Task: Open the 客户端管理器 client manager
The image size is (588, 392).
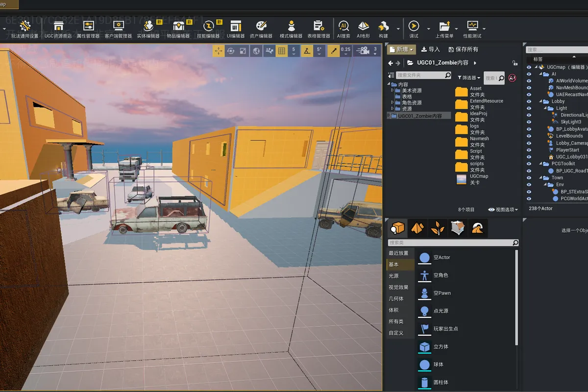Action: coord(118,28)
